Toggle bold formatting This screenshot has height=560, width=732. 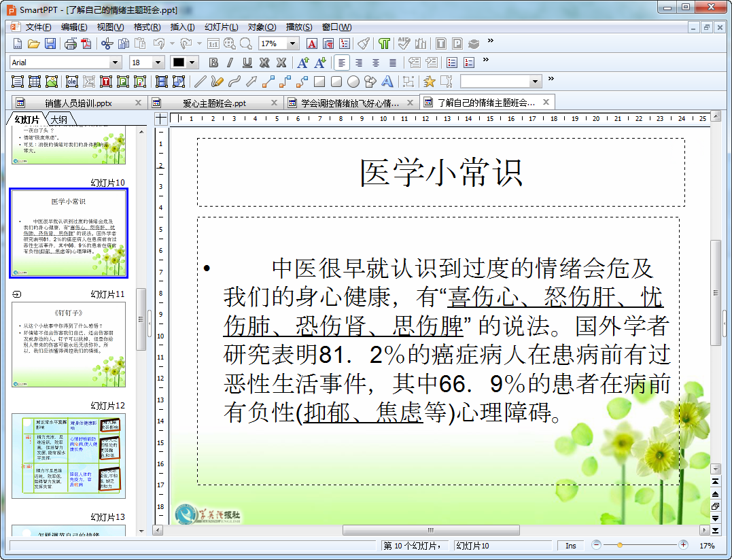pyautogui.click(x=213, y=63)
